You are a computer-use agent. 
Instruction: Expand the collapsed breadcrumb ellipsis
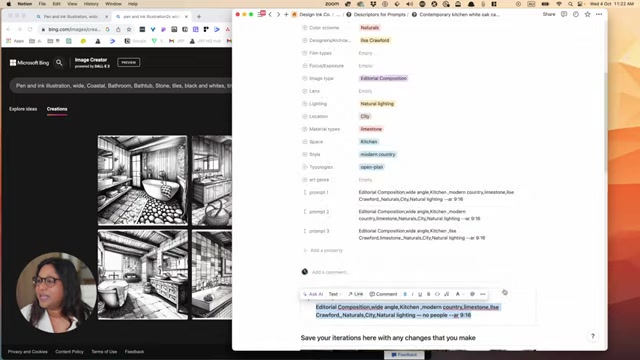[338, 14]
